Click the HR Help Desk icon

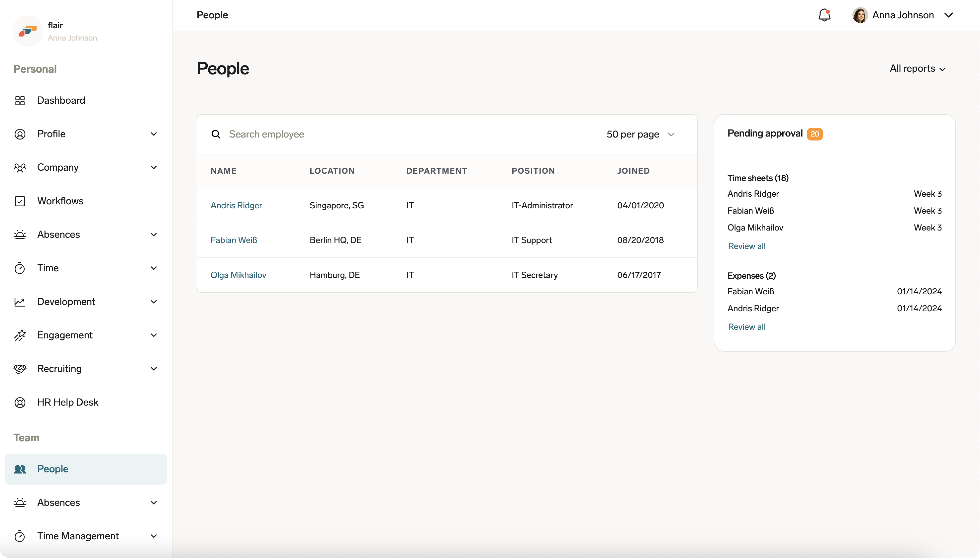pyautogui.click(x=20, y=402)
